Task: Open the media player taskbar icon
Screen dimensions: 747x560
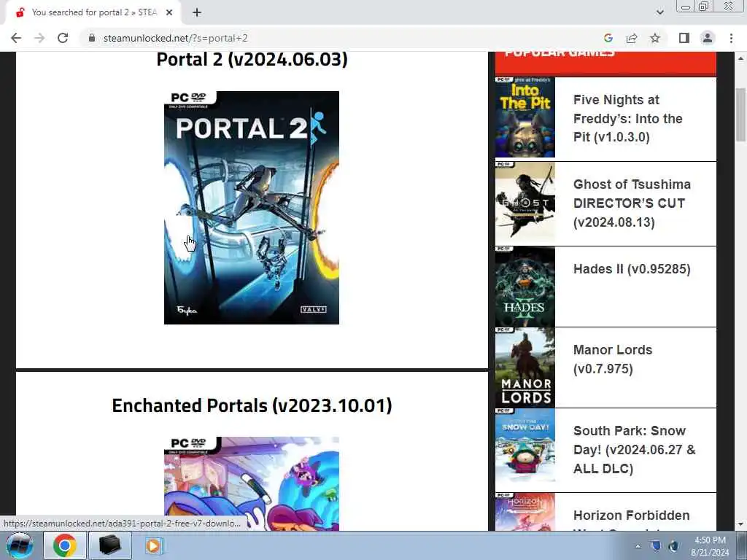Action: (x=153, y=545)
